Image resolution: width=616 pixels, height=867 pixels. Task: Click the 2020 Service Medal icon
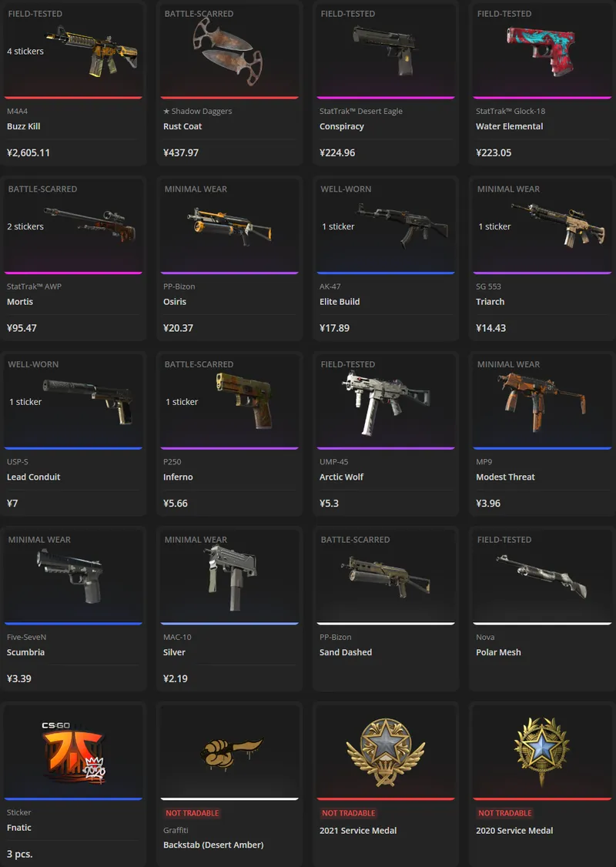542,752
